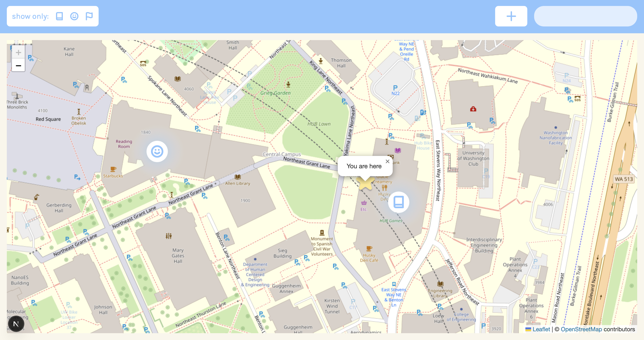Click the Husky Den Café cup icon
The image size is (644, 340).
(x=369, y=248)
